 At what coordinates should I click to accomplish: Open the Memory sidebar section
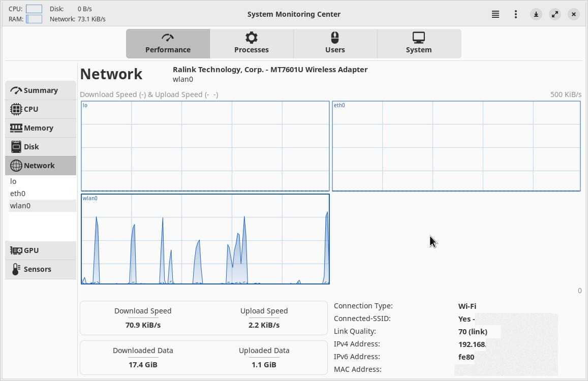[41, 128]
